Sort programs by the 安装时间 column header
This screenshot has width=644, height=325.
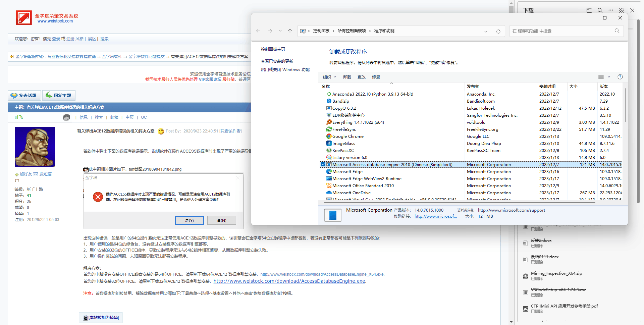[x=552, y=87]
